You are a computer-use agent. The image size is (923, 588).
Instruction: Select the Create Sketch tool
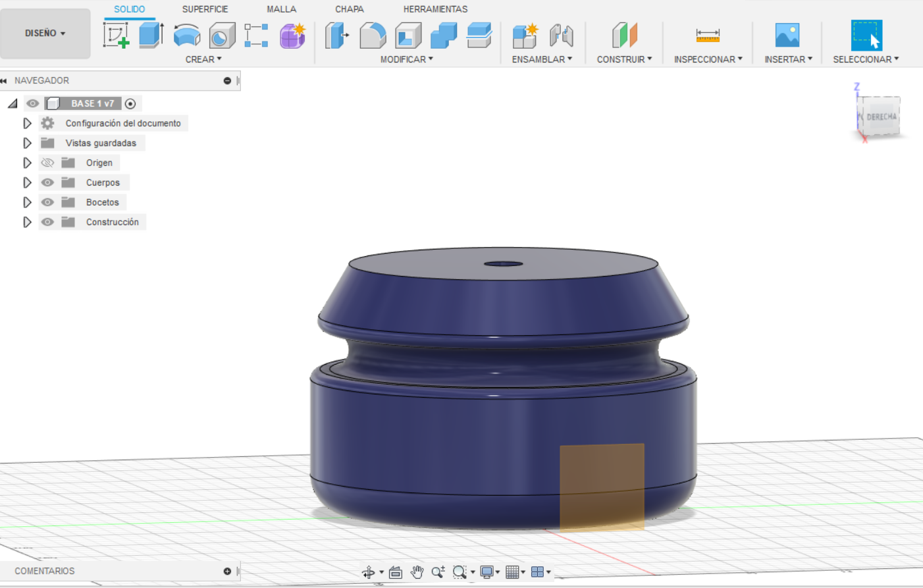pos(116,35)
